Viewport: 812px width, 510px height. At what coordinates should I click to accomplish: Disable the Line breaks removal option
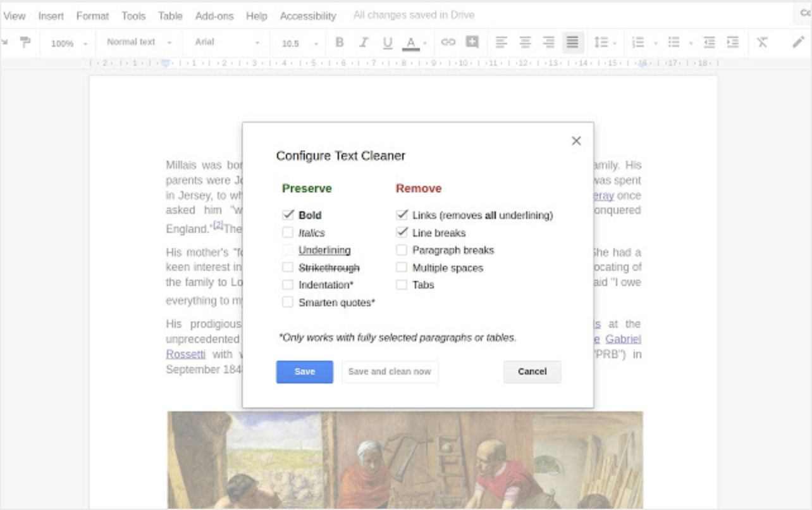(x=402, y=232)
